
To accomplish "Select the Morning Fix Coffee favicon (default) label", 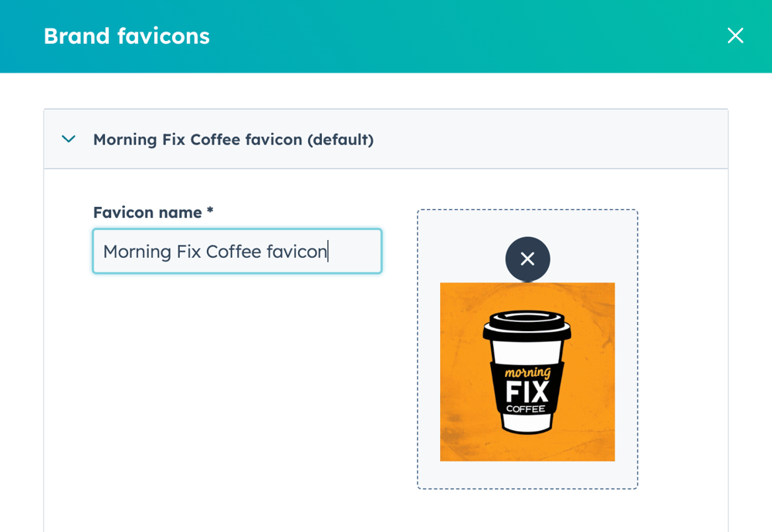I will click(x=232, y=140).
